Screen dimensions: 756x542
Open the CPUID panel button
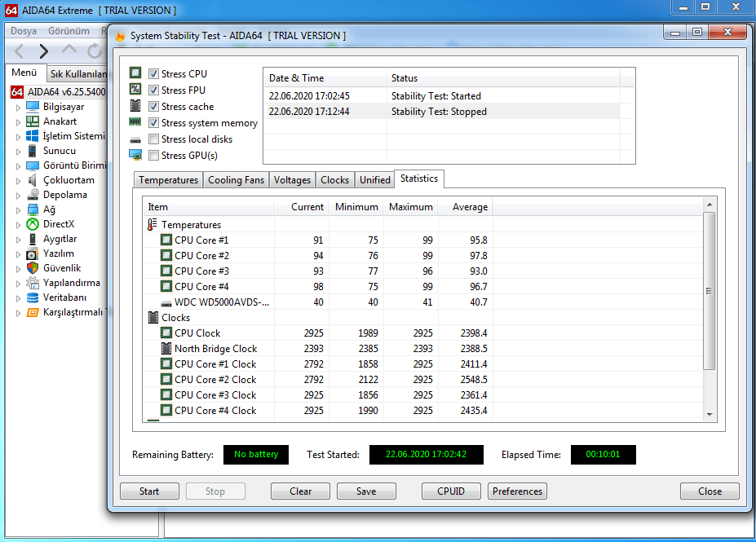[451, 491]
